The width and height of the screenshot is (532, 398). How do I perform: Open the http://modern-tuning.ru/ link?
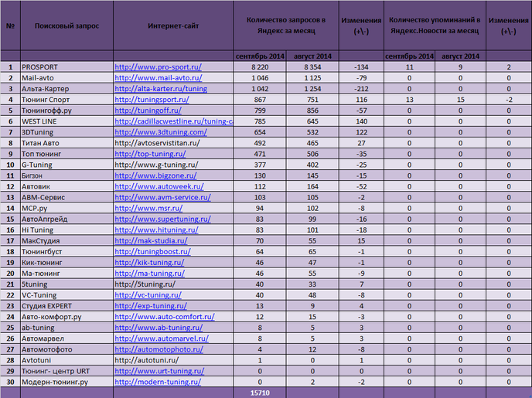pyautogui.click(x=158, y=382)
